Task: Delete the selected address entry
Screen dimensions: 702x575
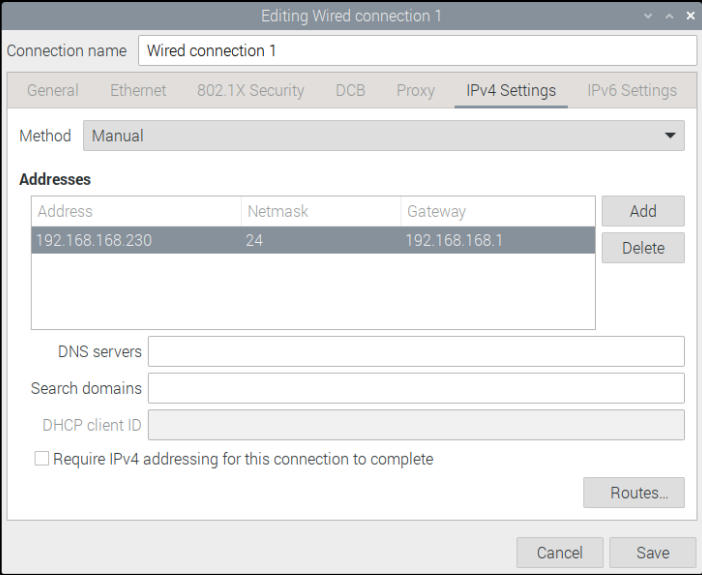Action: tap(643, 248)
